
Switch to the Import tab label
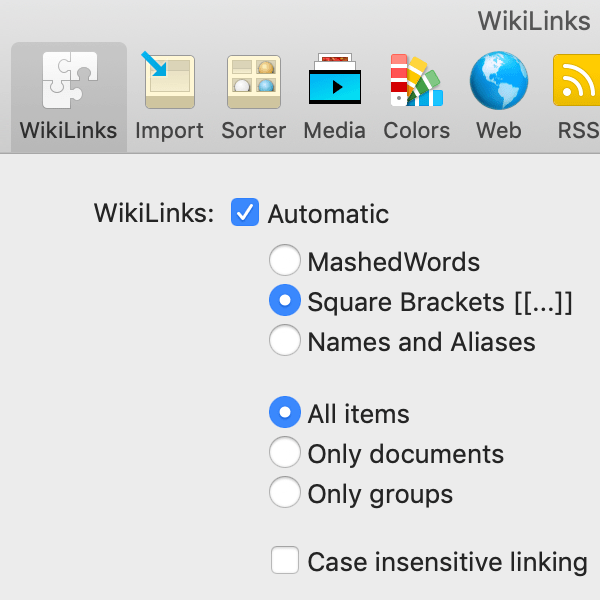[x=169, y=130]
